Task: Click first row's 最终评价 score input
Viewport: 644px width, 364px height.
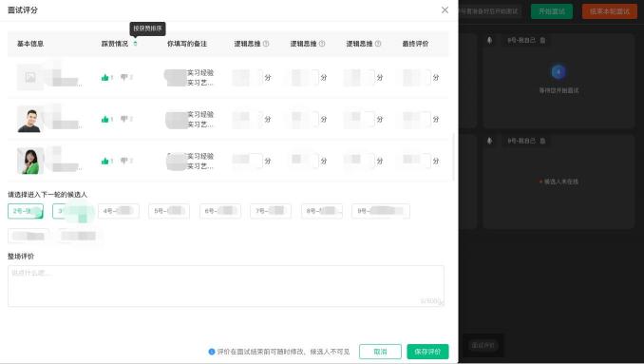Action: 416,77
